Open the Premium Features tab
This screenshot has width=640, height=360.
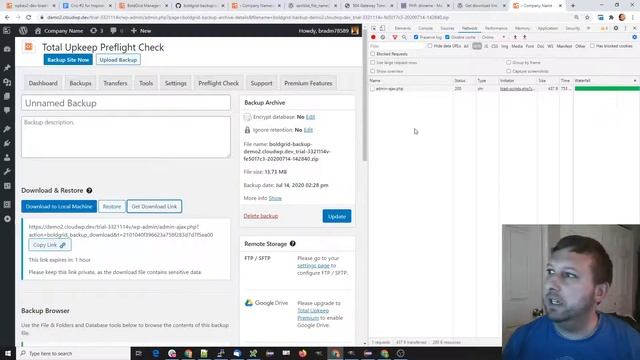[x=308, y=83]
